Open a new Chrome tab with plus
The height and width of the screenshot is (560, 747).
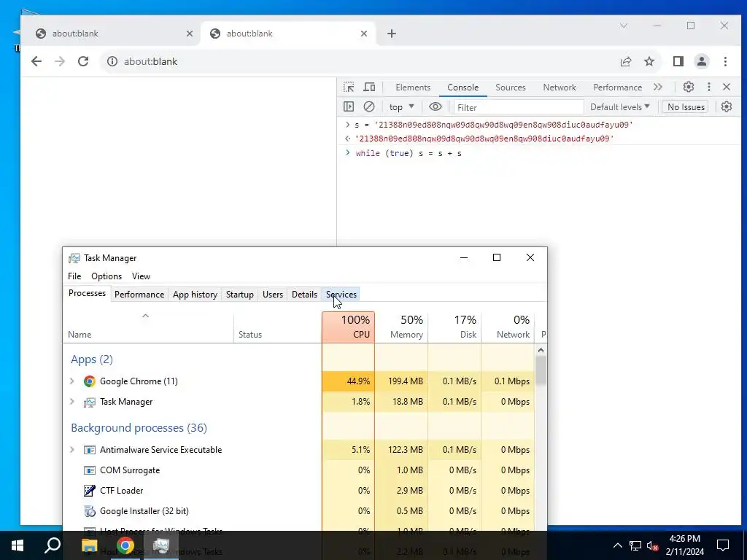coord(392,34)
